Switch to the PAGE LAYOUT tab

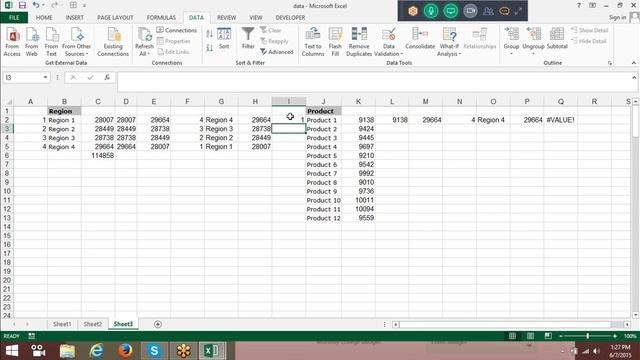(115, 18)
